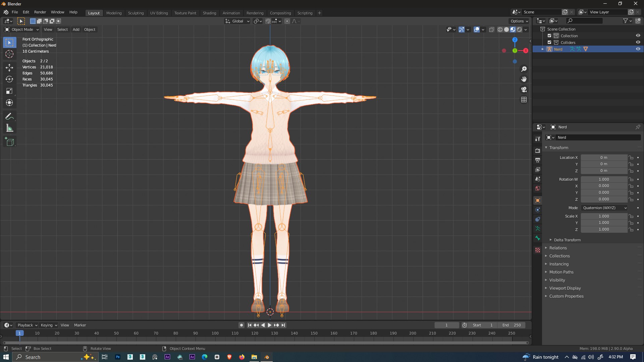The width and height of the screenshot is (644, 362).
Task: Toggle camera view icon
Action: [524, 89]
